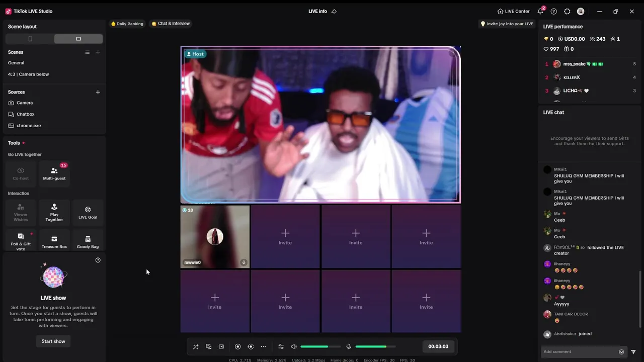Click 'Invite joy into your LIVE' tip
Viewport: 644px width, 362px height.
[507, 24]
